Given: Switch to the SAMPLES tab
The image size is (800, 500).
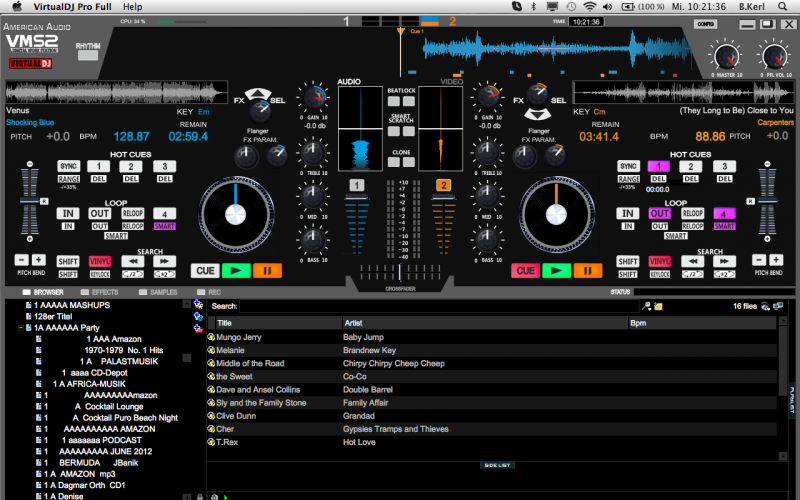Looking at the screenshot, I should pos(158,292).
